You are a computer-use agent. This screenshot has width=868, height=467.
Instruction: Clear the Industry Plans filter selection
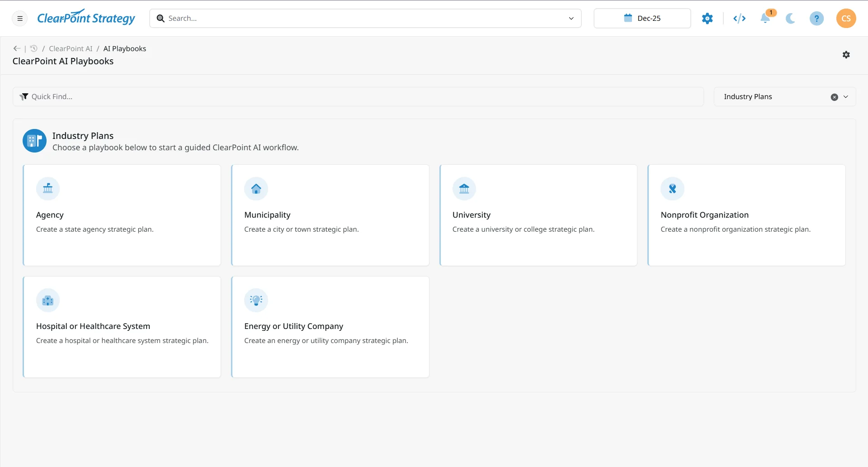(834, 97)
